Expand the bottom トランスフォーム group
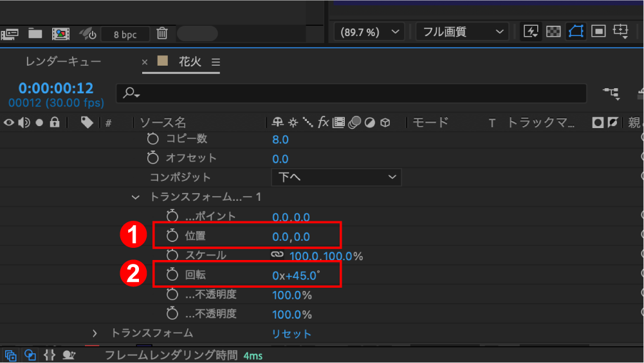The height and width of the screenshot is (363, 644). coord(95,333)
